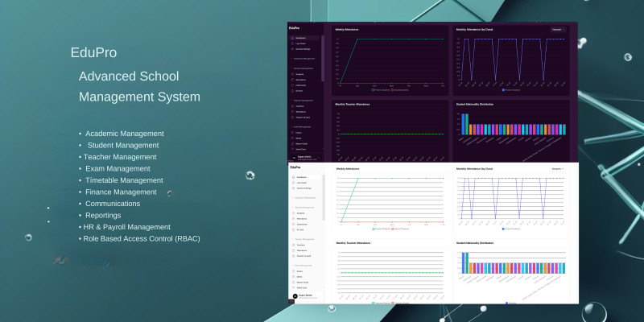Click General Settings icon in dark sidebar
This screenshot has width=644, height=322.
click(x=292, y=49)
